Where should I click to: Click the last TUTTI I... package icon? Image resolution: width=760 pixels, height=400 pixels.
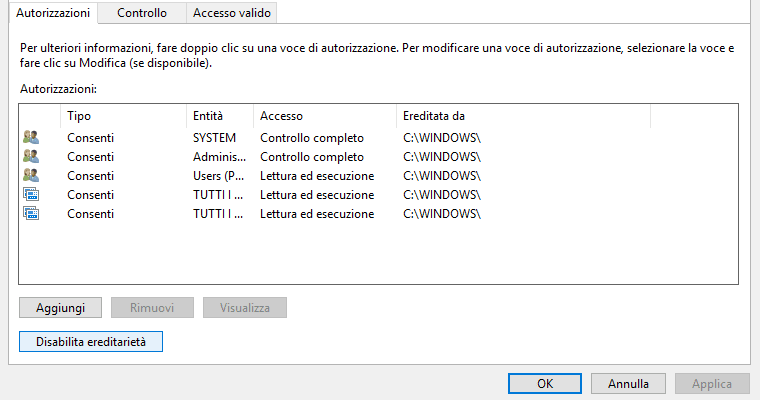pyautogui.click(x=31, y=213)
